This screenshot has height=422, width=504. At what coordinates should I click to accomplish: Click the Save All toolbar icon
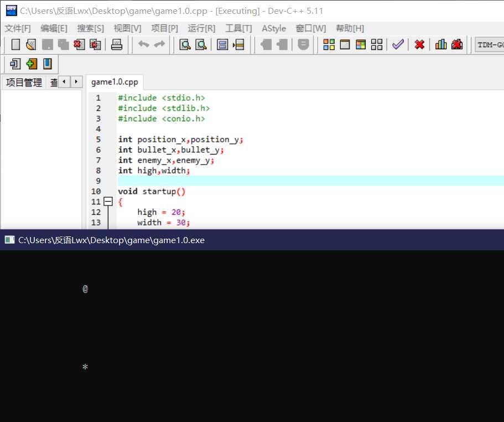[63, 44]
